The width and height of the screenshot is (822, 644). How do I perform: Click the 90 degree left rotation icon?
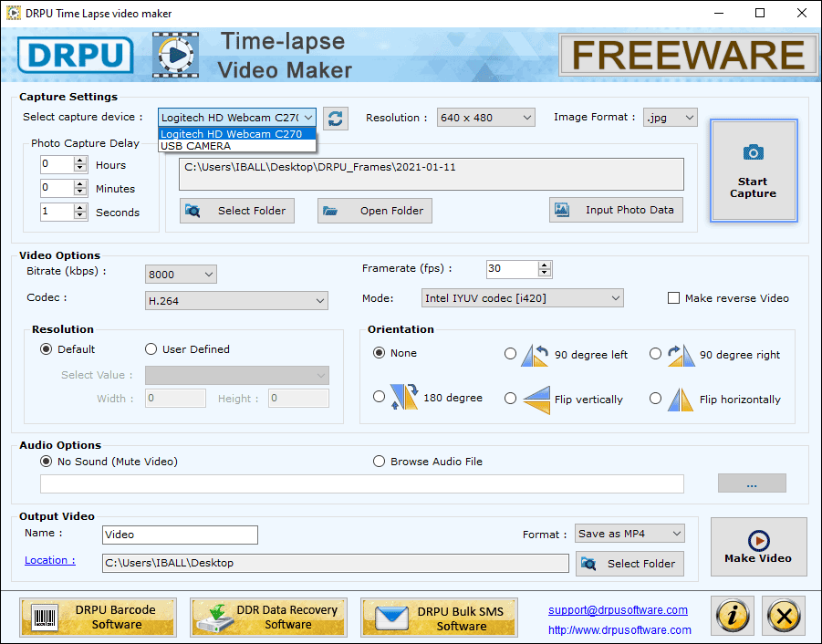tap(535, 355)
